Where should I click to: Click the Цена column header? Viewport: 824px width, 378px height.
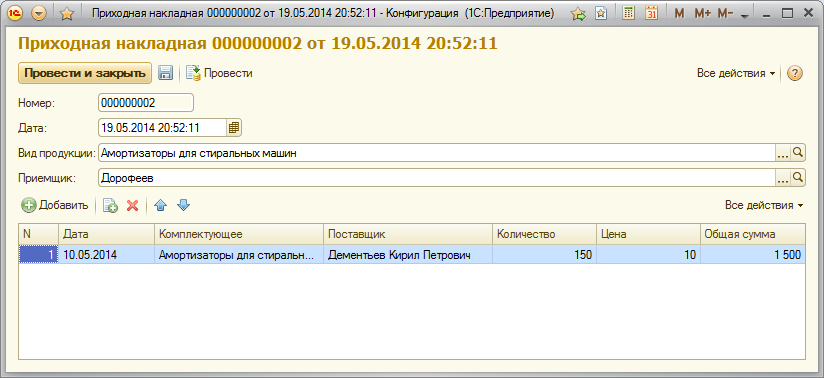(x=648, y=234)
